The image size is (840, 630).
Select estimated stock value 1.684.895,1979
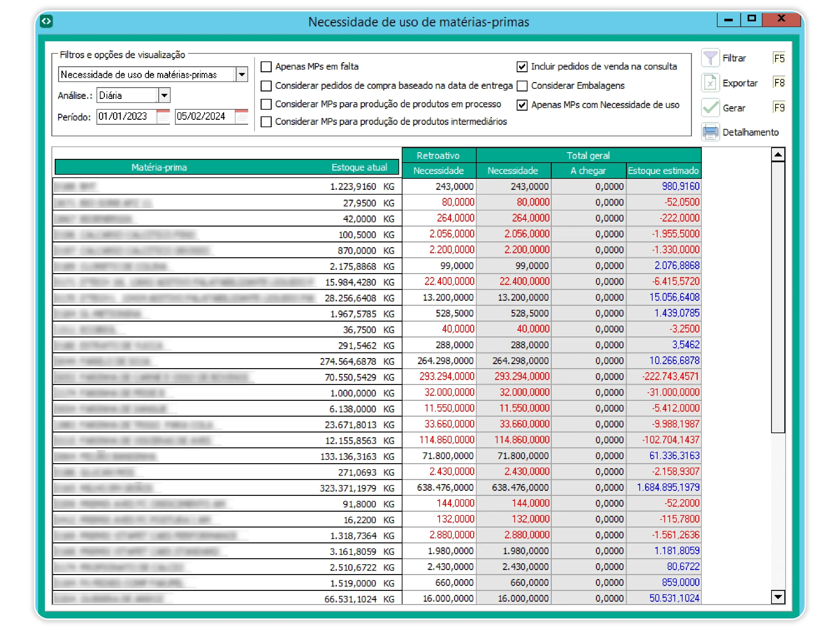668,488
